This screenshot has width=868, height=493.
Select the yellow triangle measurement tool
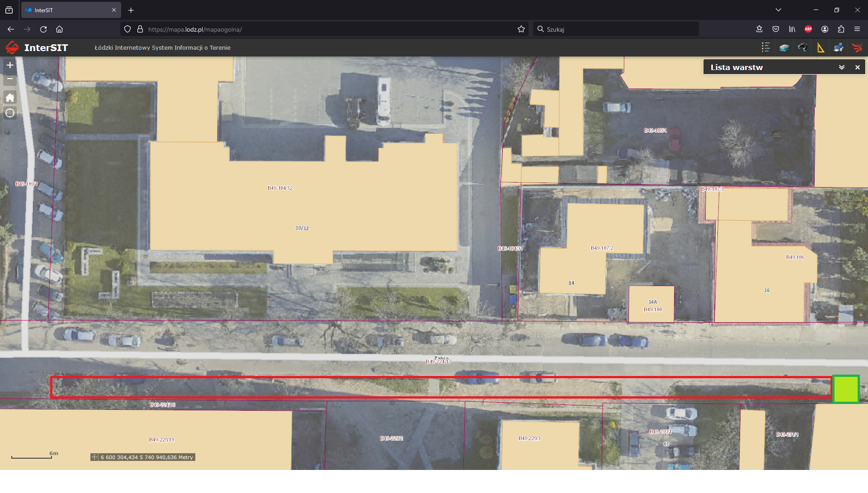[x=821, y=47]
